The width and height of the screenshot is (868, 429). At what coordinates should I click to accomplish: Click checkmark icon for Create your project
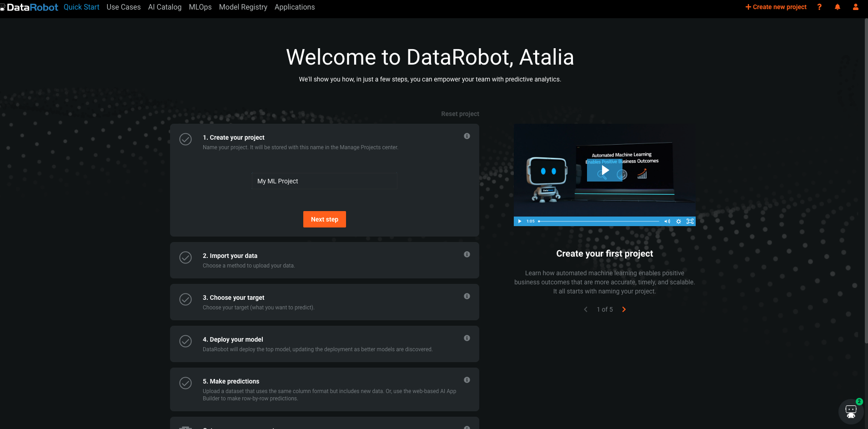[186, 139]
